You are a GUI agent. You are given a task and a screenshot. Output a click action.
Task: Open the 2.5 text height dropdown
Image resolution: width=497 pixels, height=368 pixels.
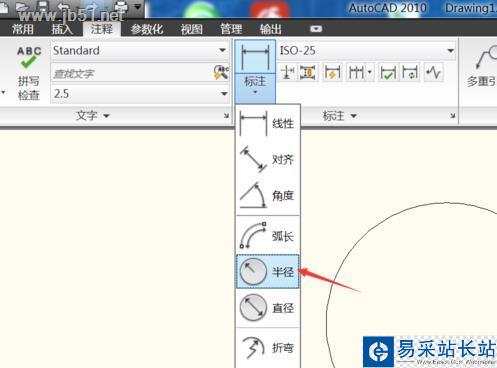click(224, 94)
